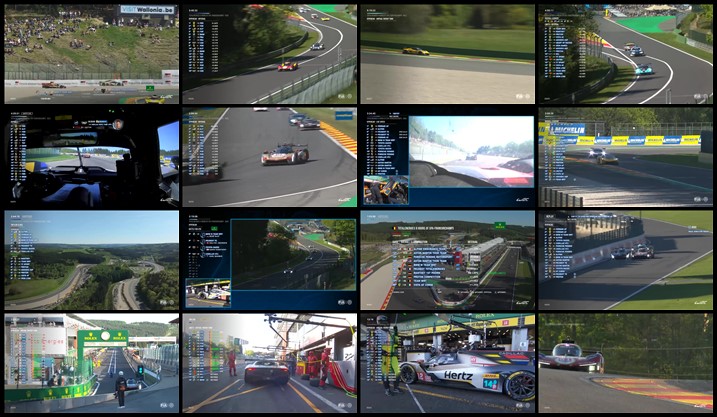Select the white car on orange kerbs feed

[269, 157]
